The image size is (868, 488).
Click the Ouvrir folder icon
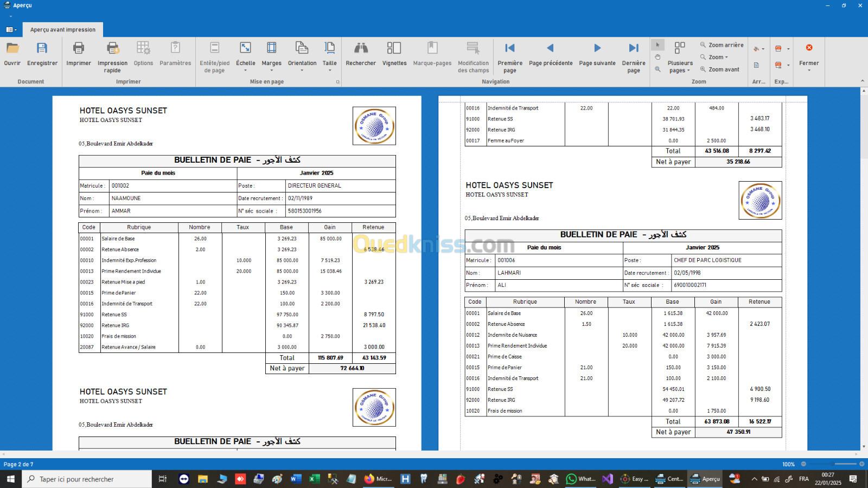[12, 49]
